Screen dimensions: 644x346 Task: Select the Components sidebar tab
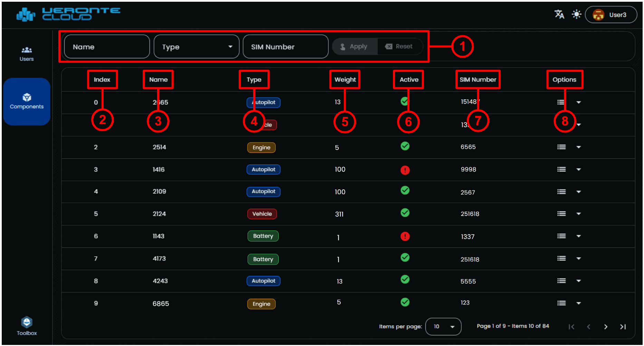pos(27,101)
